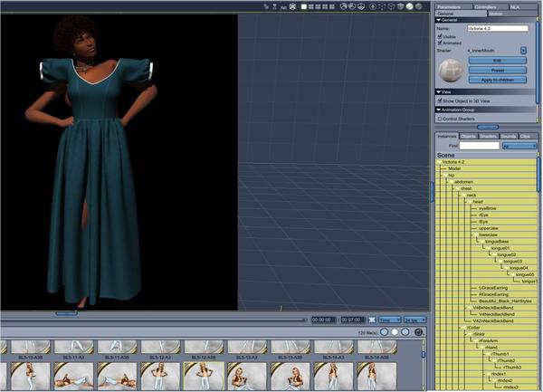Open the 24 fps frame rate dropdown
Image resolution: width=543 pixels, height=392 pixels.
(415, 320)
